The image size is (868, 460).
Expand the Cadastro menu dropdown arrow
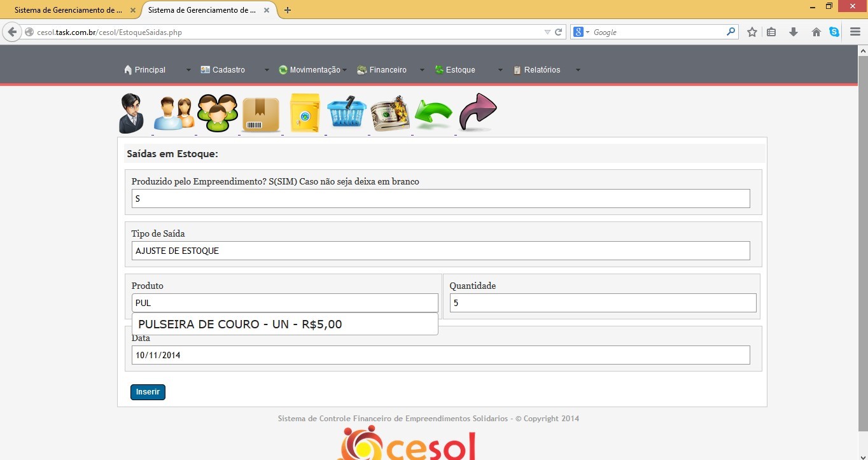point(267,70)
